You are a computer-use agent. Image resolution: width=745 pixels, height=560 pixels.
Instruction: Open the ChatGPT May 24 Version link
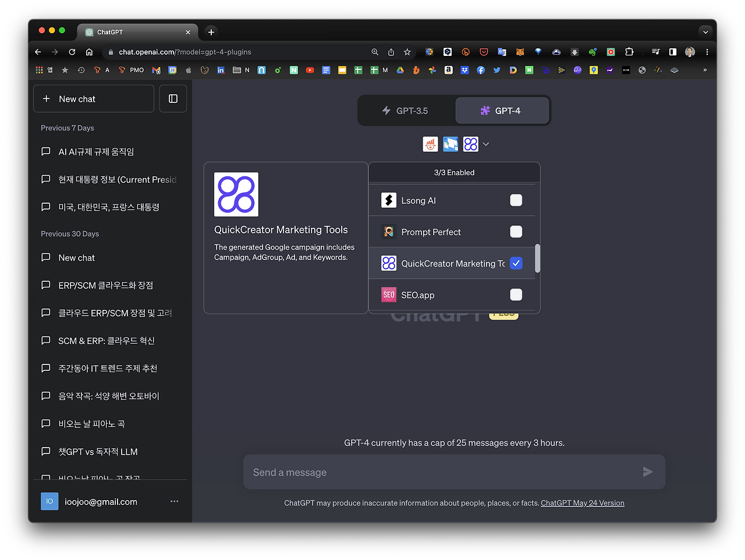[x=583, y=503]
